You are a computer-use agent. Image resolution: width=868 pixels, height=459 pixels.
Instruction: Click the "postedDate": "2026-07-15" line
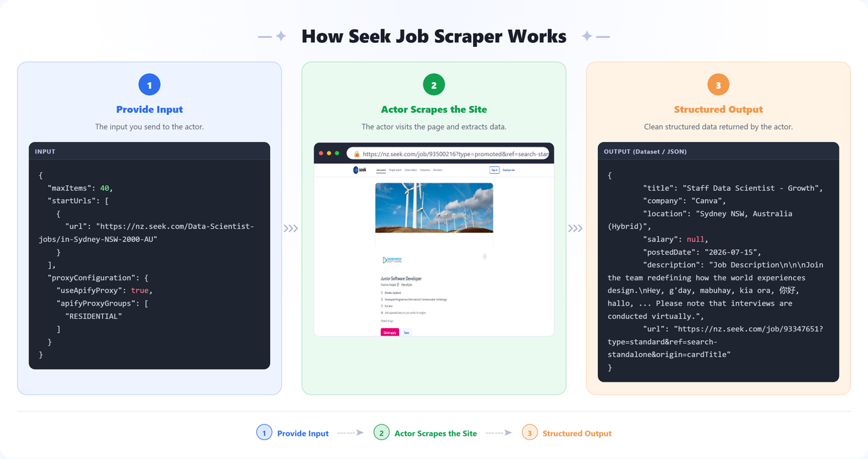pos(702,253)
